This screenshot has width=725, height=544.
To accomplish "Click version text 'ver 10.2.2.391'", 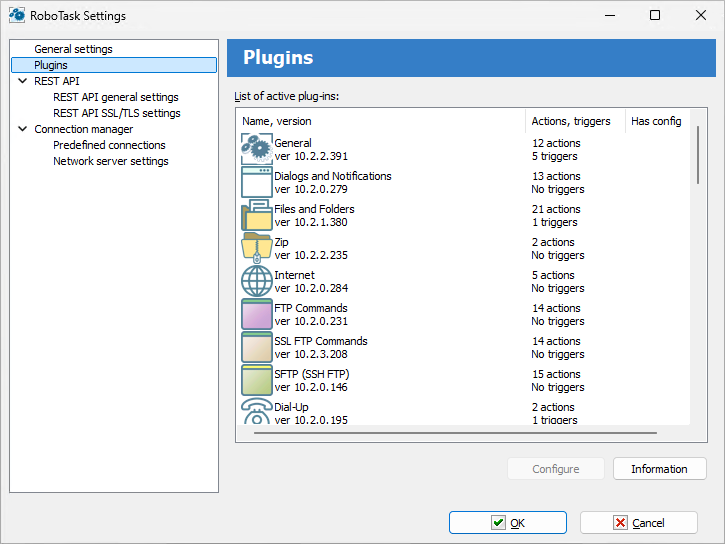I will coord(311,156).
